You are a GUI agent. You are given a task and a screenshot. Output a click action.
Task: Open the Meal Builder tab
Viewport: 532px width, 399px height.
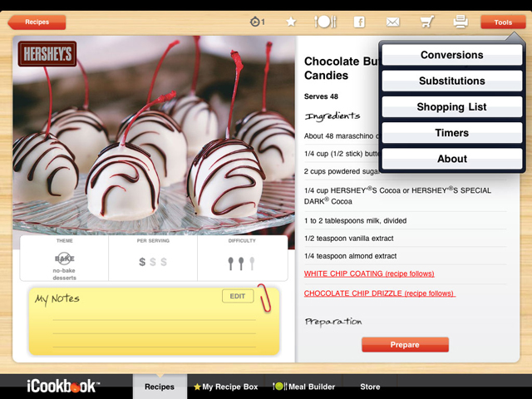tap(303, 387)
